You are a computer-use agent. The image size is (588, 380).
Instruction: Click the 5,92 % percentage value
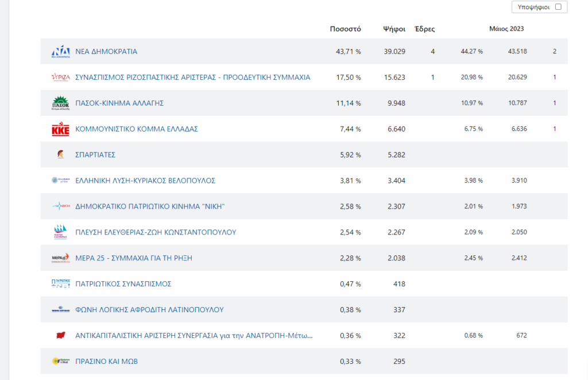(x=350, y=155)
